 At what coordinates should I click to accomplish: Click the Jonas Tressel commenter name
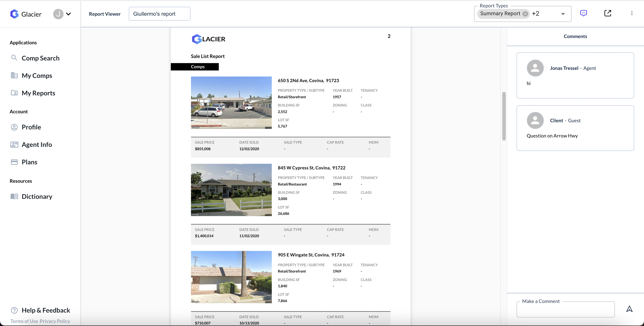click(x=564, y=68)
